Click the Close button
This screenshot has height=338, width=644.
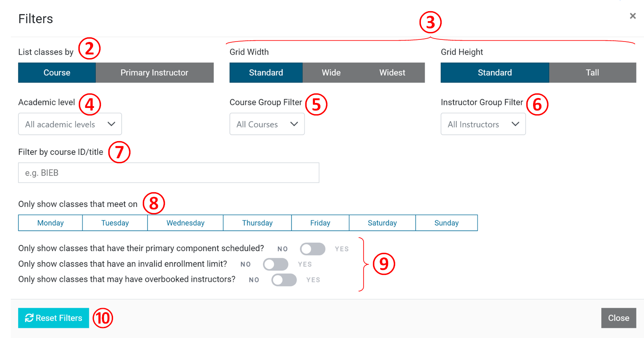(x=619, y=318)
